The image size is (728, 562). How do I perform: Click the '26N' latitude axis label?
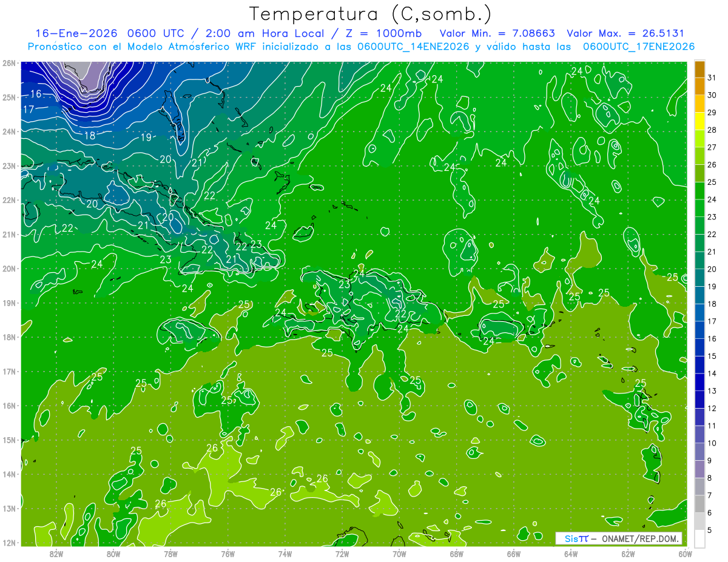point(9,62)
